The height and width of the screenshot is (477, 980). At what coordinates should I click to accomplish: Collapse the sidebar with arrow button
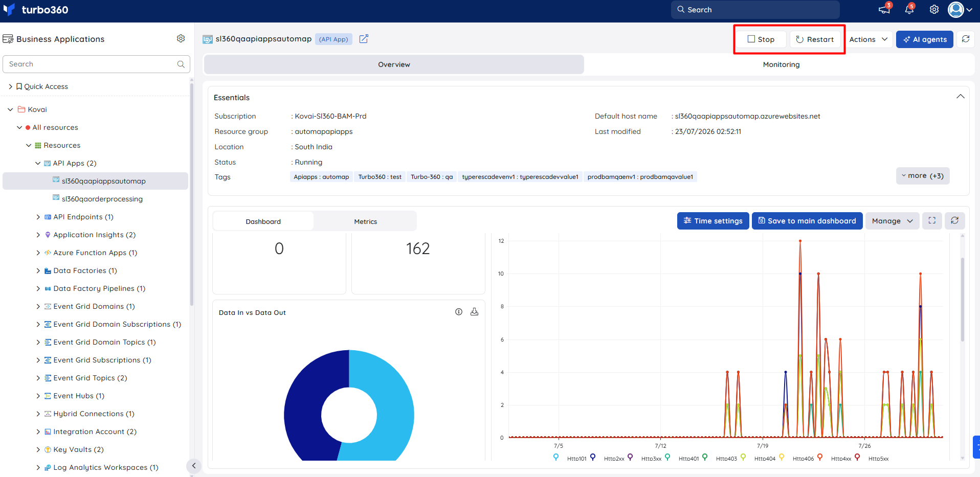pos(193,465)
